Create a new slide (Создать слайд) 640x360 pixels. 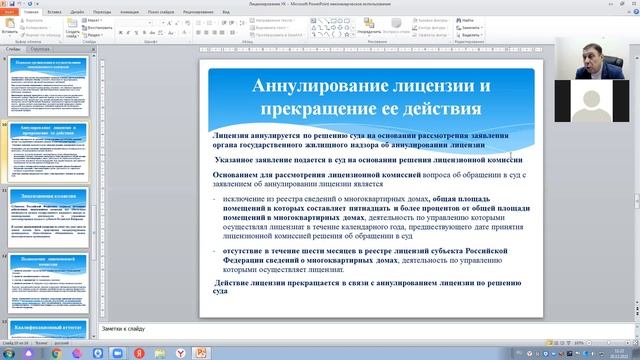pos(72,27)
